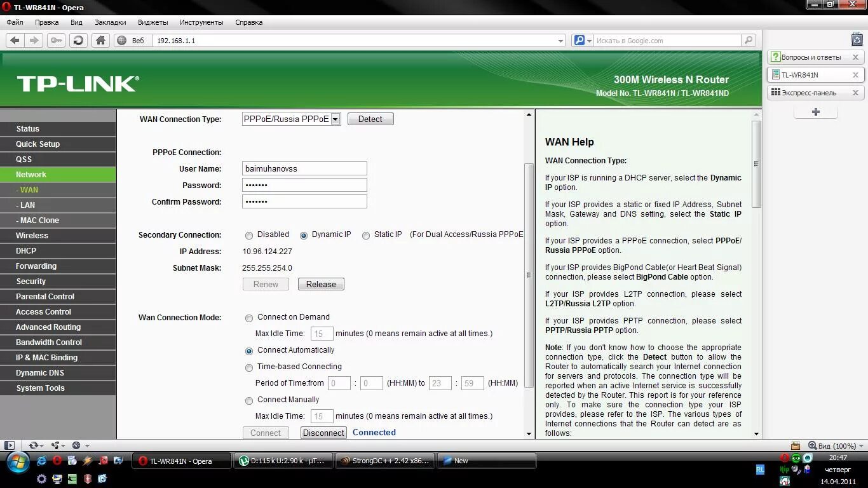
Task: Open the Файл menu
Action: [15, 22]
